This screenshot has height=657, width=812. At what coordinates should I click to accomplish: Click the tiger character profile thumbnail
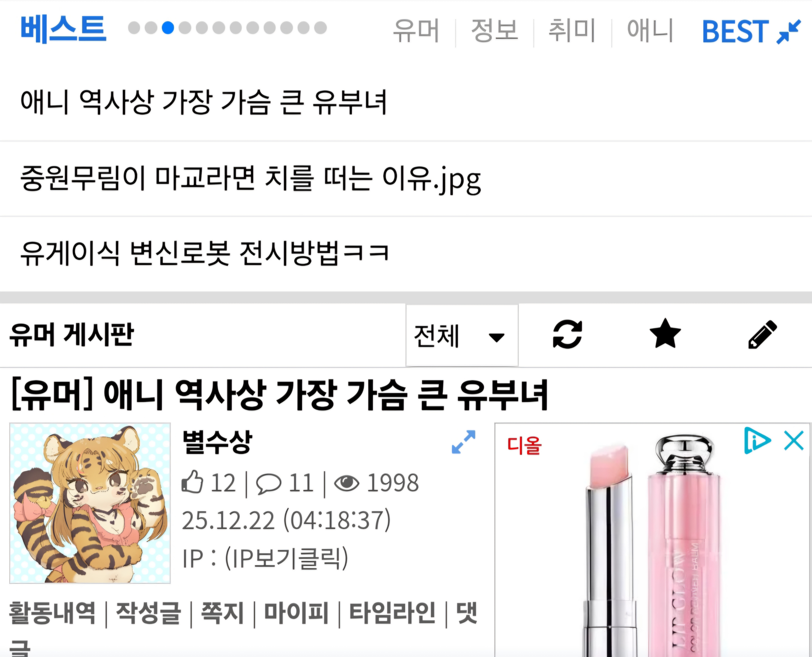(90, 503)
